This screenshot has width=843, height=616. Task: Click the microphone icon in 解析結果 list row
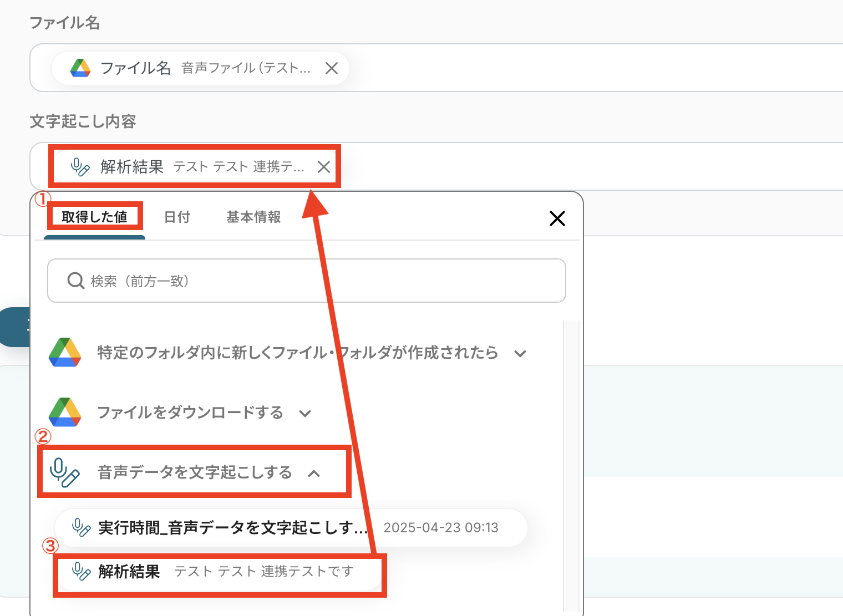coord(82,571)
